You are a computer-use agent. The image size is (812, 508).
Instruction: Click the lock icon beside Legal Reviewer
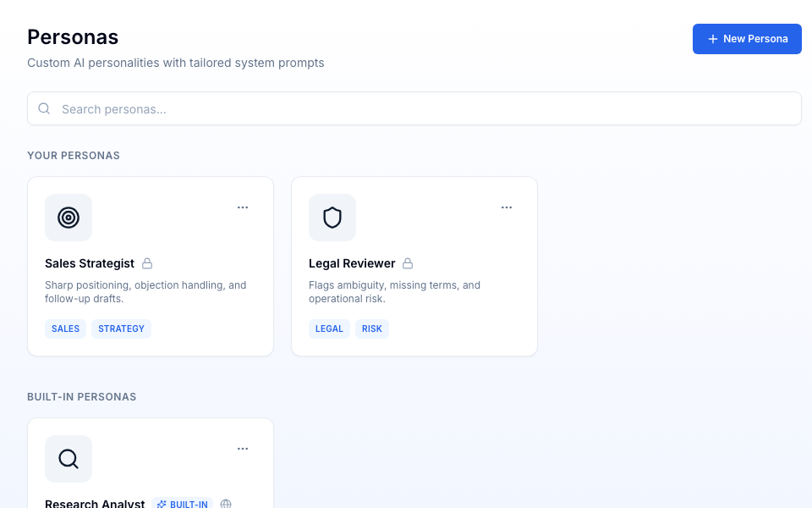408,263
